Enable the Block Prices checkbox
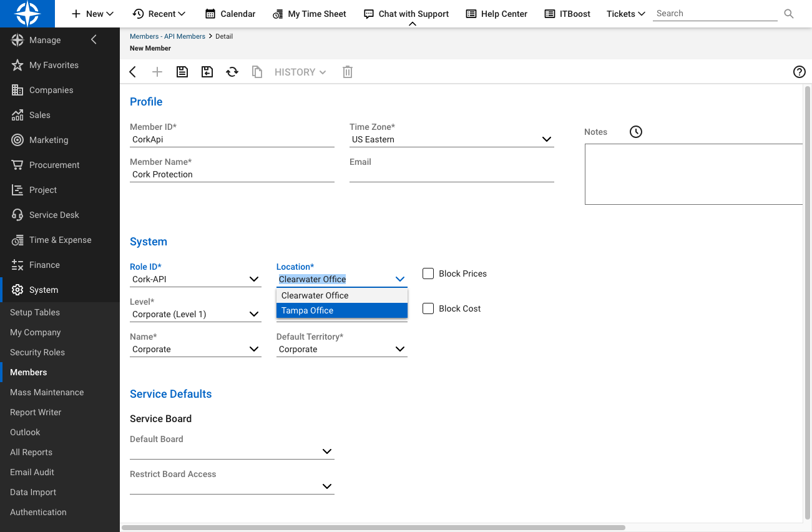Image resolution: width=812 pixels, height=532 pixels. [428, 273]
